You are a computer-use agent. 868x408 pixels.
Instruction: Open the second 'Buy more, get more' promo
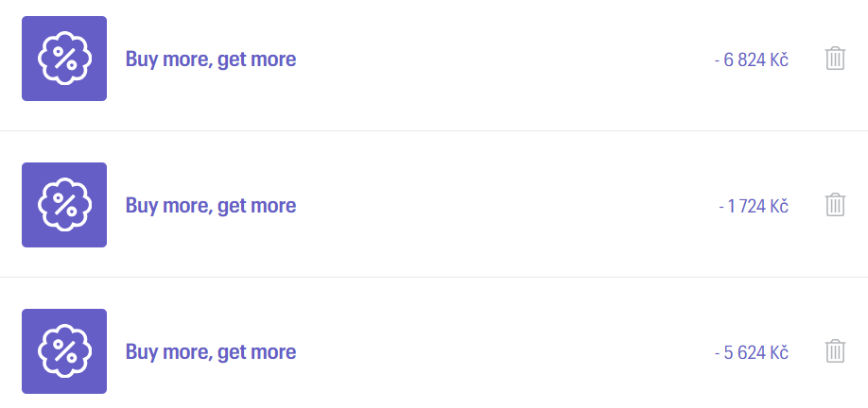click(x=211, y=206)
